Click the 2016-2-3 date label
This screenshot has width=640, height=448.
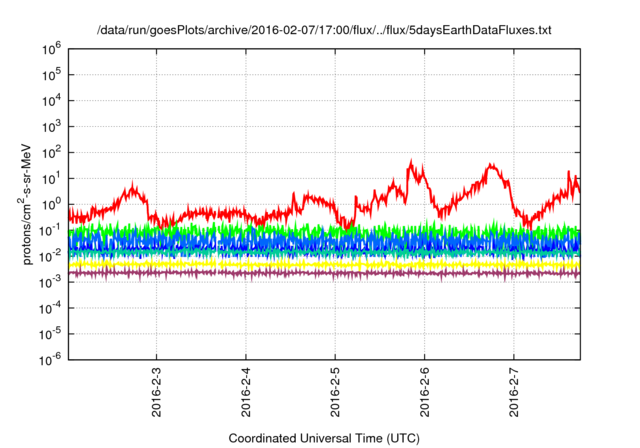click(156, 392)
